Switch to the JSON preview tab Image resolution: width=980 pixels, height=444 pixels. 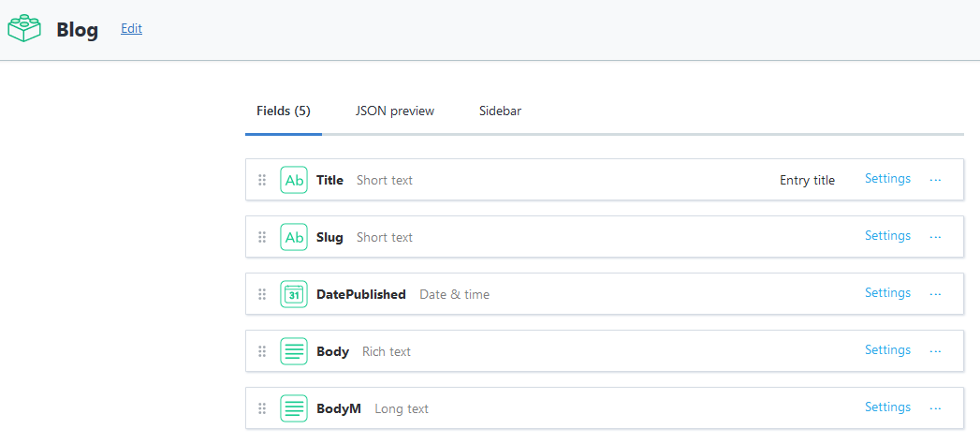pos(395,111)
